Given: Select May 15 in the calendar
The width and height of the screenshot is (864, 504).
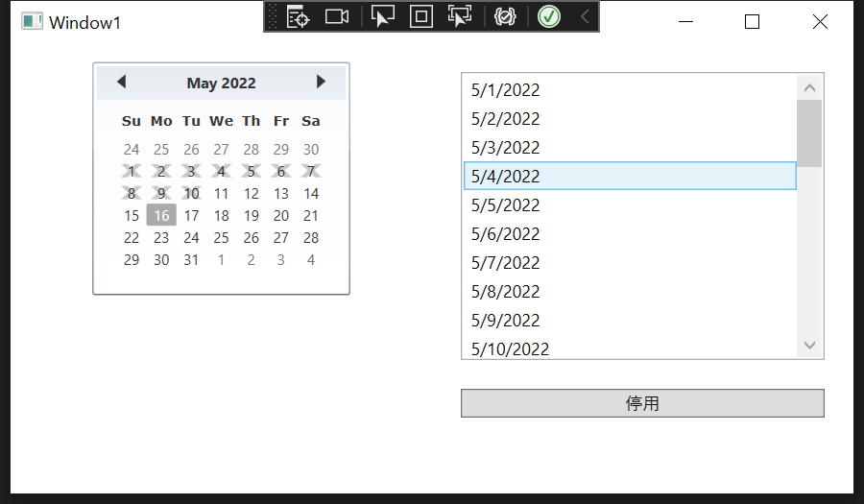Looking at the screenshot, I should [132, 215].
